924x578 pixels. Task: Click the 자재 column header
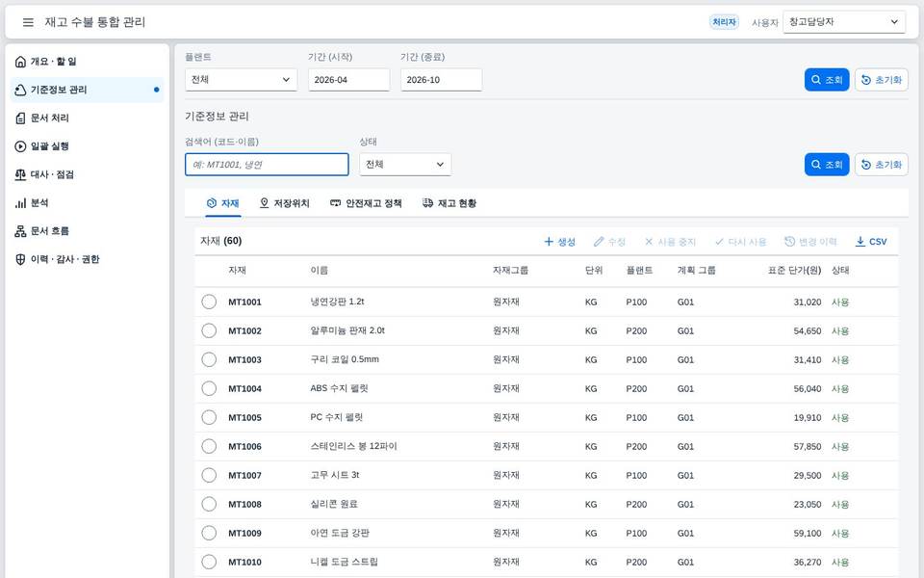237,271
